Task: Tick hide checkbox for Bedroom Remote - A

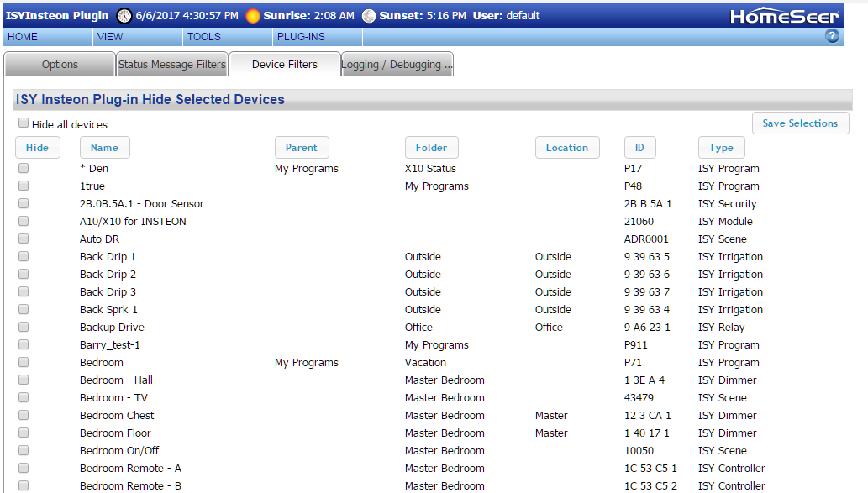Action: coord(24,468)
